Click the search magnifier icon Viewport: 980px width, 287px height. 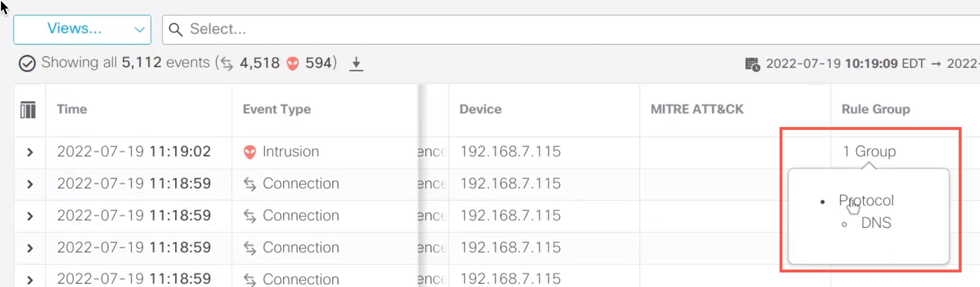(175, 30)
